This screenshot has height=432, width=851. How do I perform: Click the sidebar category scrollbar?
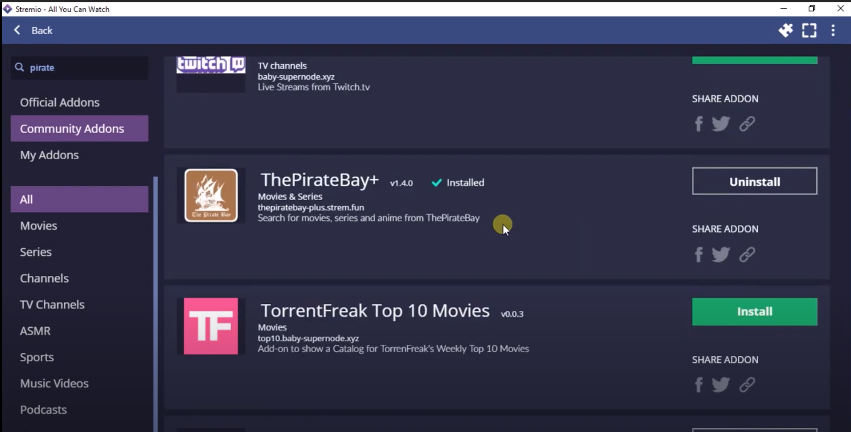pyautogui.click(x=156, y=304)
